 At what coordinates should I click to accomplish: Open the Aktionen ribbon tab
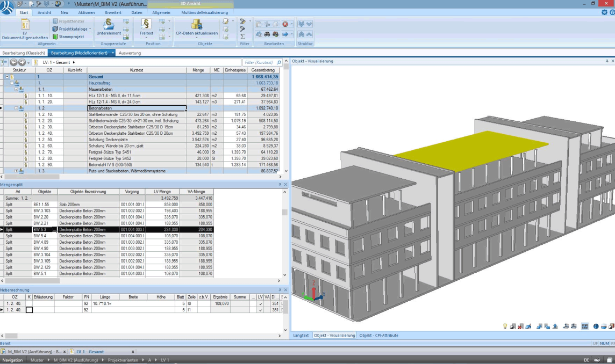(x=87, y=12)
